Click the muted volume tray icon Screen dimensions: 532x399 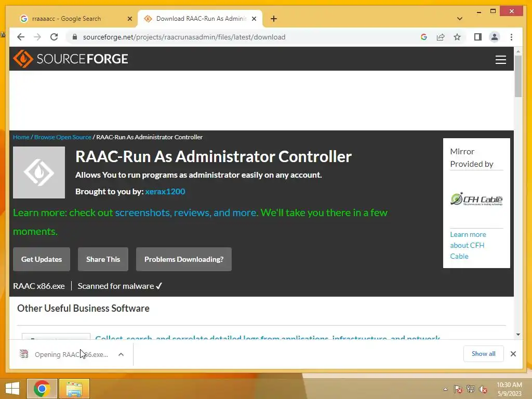(483, 389)
